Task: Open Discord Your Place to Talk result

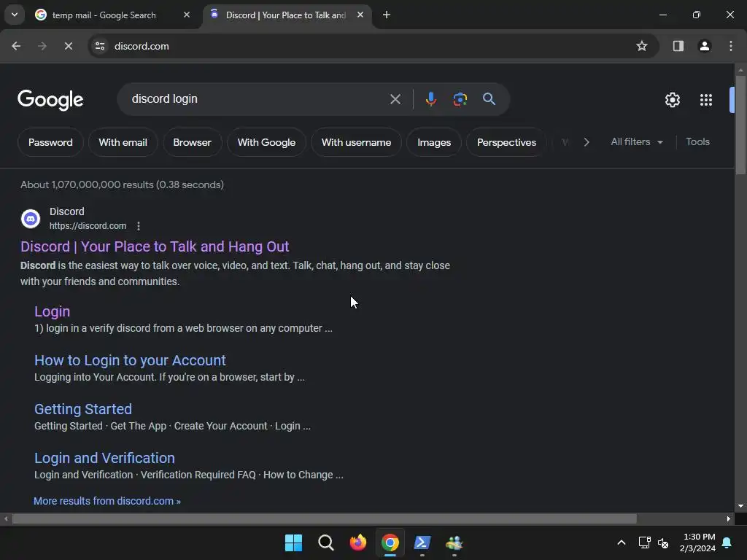Action: 155,246
